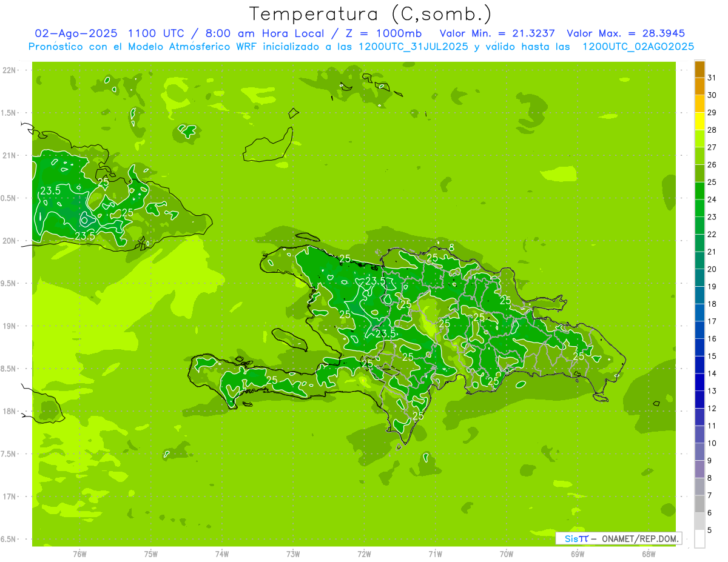Image resolution: width=728 pixels, height=562 pixels.
Task: Click the 17N latitude axis label
Action: click(9, 497)
